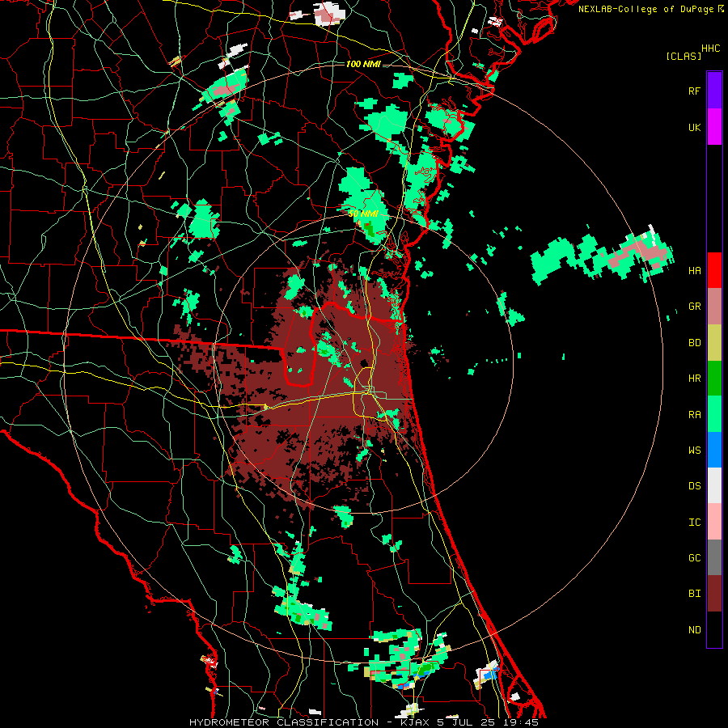Click the brown BI biological swatch
The image size is (728, 728).
(714, 594)
